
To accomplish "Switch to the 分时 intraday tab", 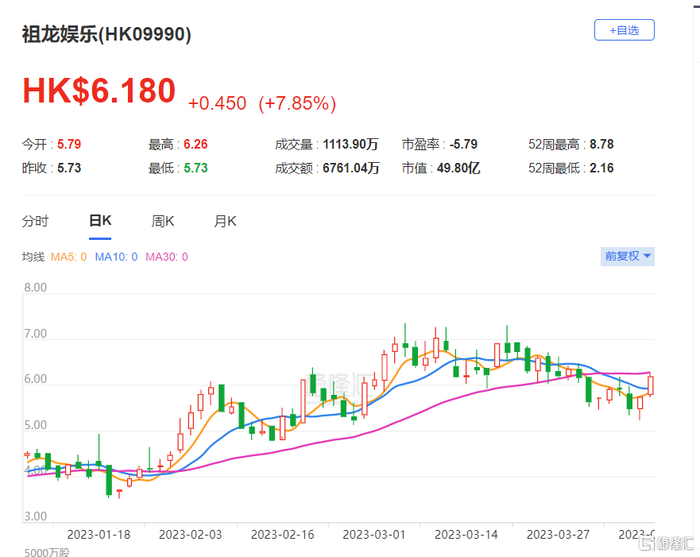I will pos(35,221).
